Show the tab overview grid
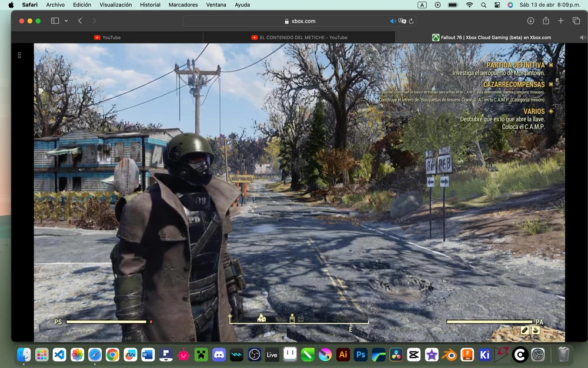Screen dimensions: 588x368 575,21
